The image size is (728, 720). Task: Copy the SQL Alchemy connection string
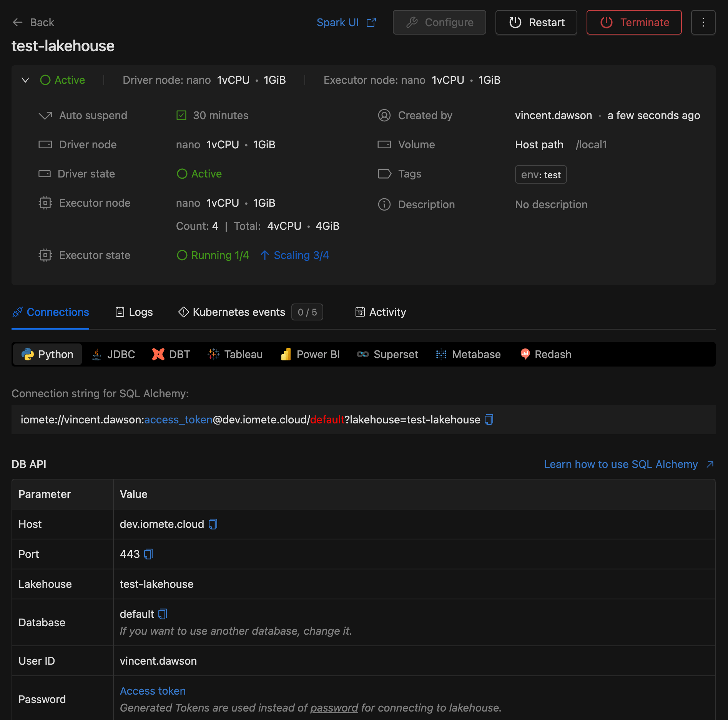489,420
